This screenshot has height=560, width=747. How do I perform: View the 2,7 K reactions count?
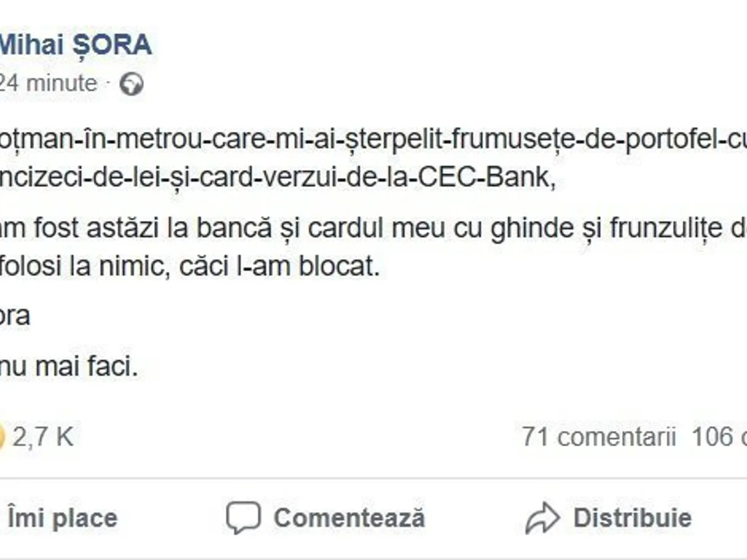click(x=42, y=437)
